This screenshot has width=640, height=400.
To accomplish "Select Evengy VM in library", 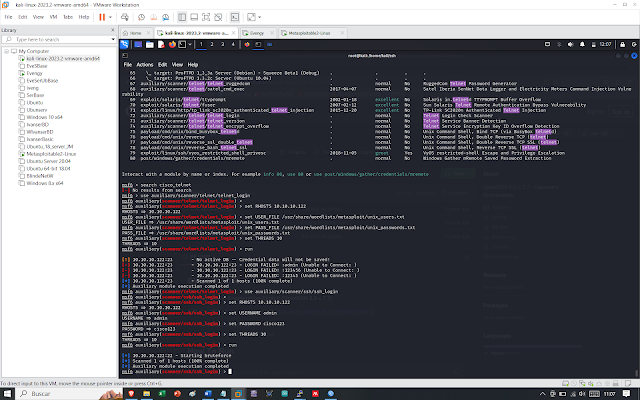I will tap(34, 73).
